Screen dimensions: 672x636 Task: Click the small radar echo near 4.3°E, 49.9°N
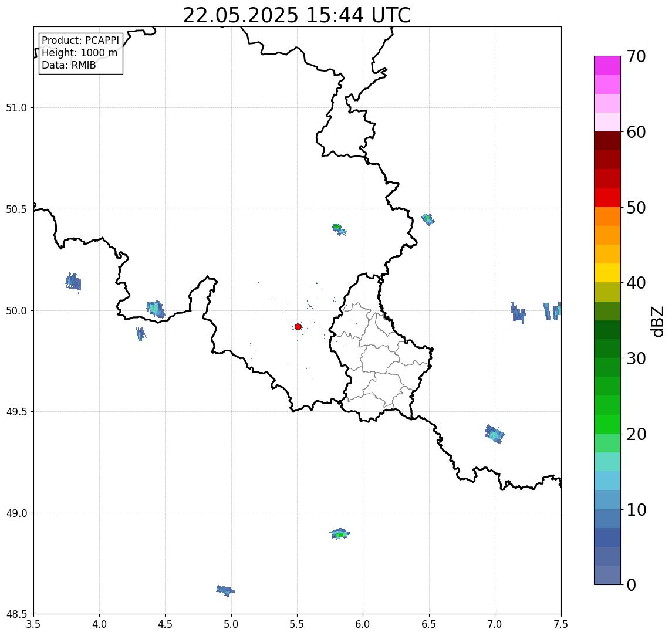coord(141,334)
